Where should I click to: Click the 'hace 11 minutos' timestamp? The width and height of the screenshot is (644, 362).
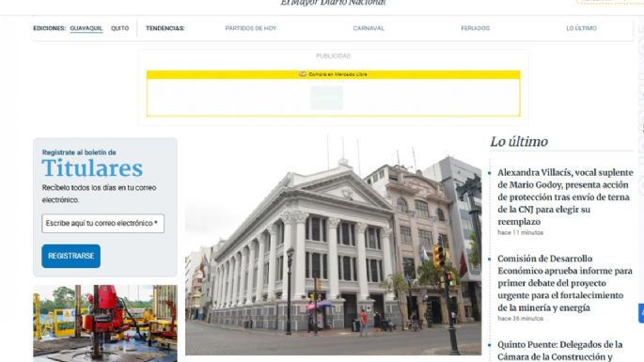tap(521, 232)
